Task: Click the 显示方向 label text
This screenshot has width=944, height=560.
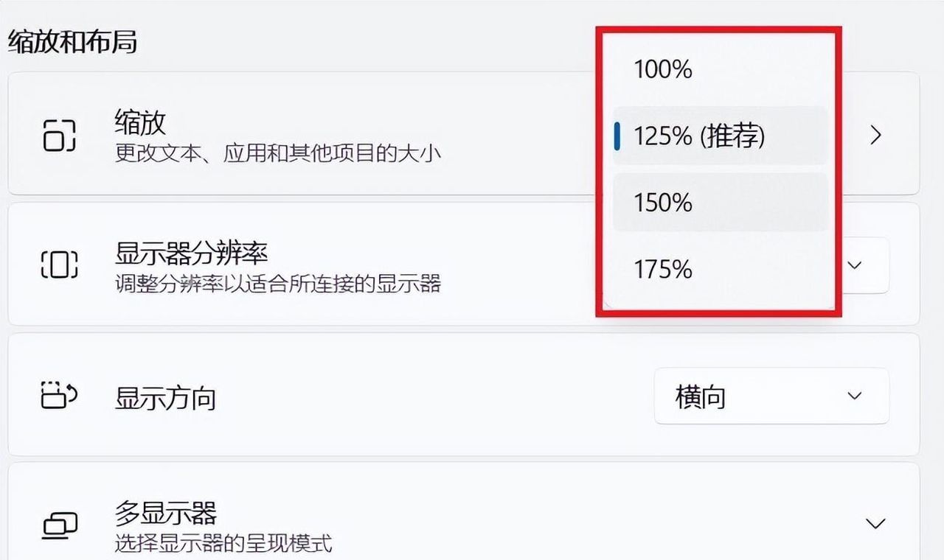Action: tap(165, 398)
